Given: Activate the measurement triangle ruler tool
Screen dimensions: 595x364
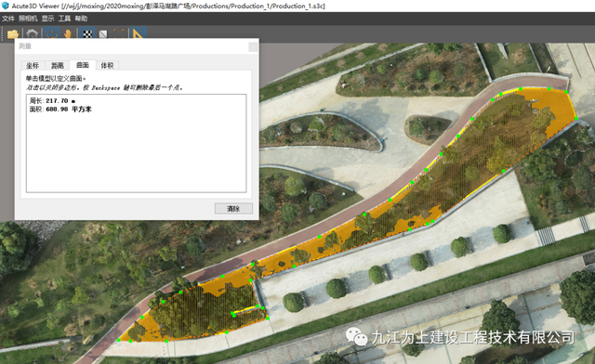Looking at the screenshot, I should pos(139,33).
